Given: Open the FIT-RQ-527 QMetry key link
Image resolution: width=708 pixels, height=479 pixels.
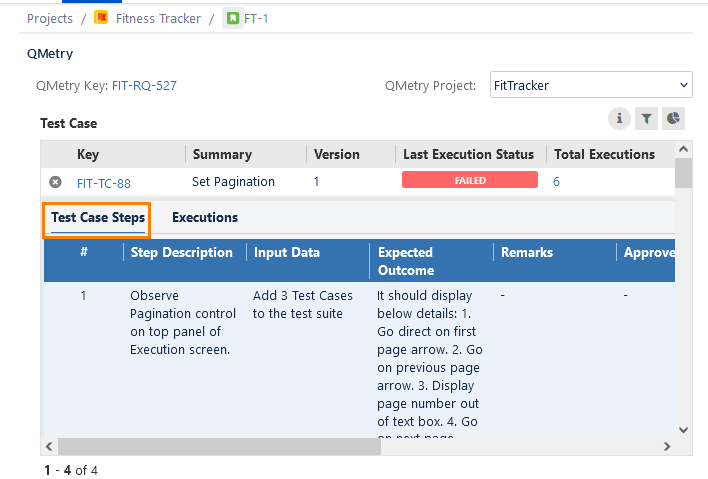Looking at the screenshot, I should pos(144,85).
